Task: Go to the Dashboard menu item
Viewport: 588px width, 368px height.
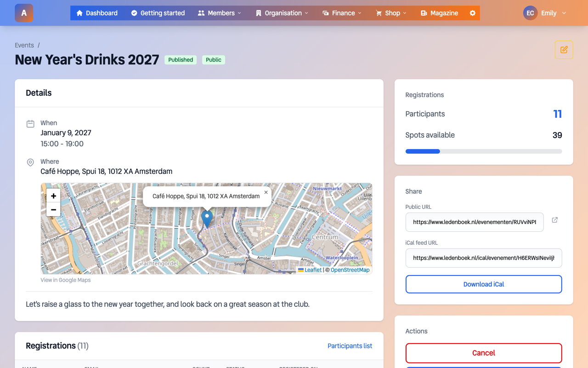Action: point(97,13)
